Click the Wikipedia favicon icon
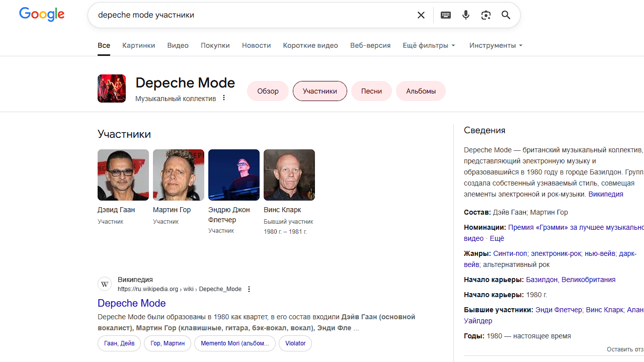This screenshot has height=362, width=644. [x=105, y=284]
